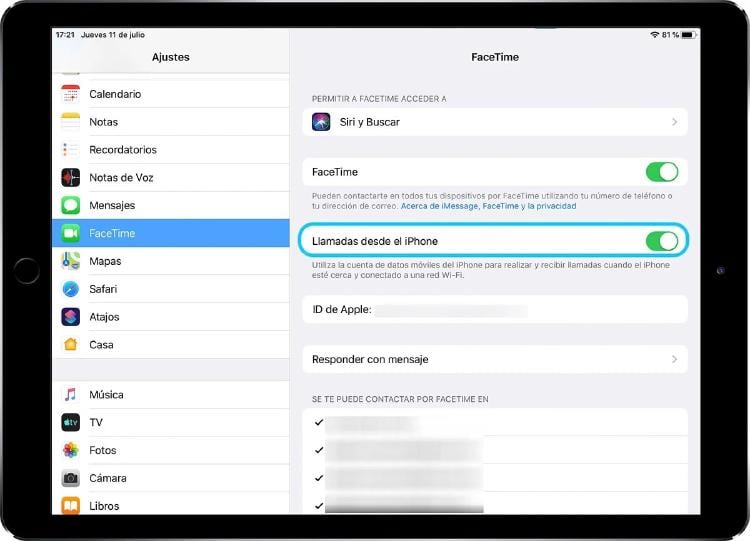The width and height of the screenshot is (750, 541).
Task: Select Safari in settings list
Action: (171, 289)
